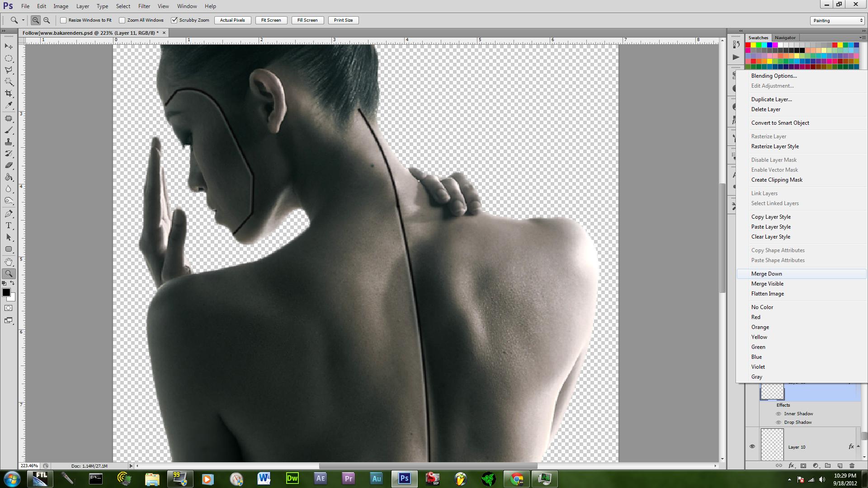Expand the toolbox with double-arrow
This screenshot has width=868, height=488.
4,31
